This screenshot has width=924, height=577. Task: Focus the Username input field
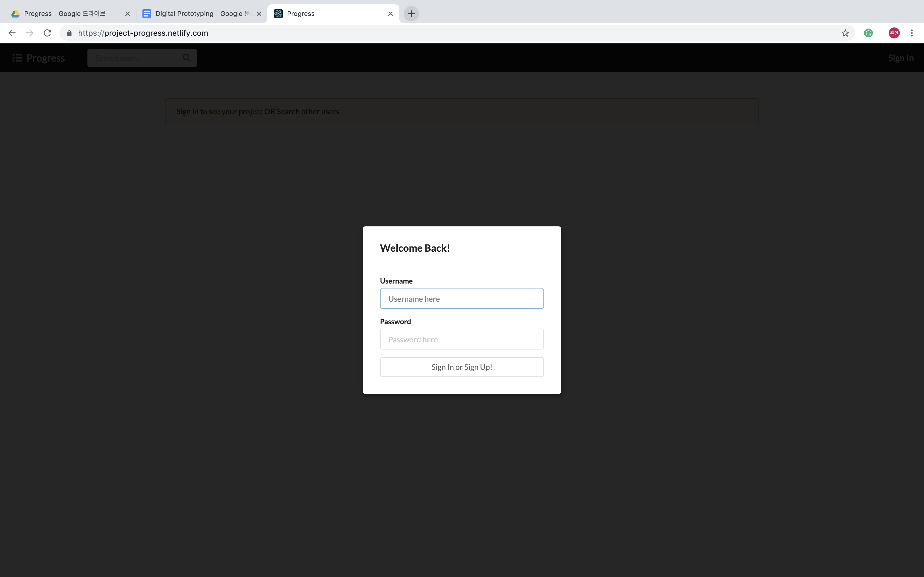point(462,298)
